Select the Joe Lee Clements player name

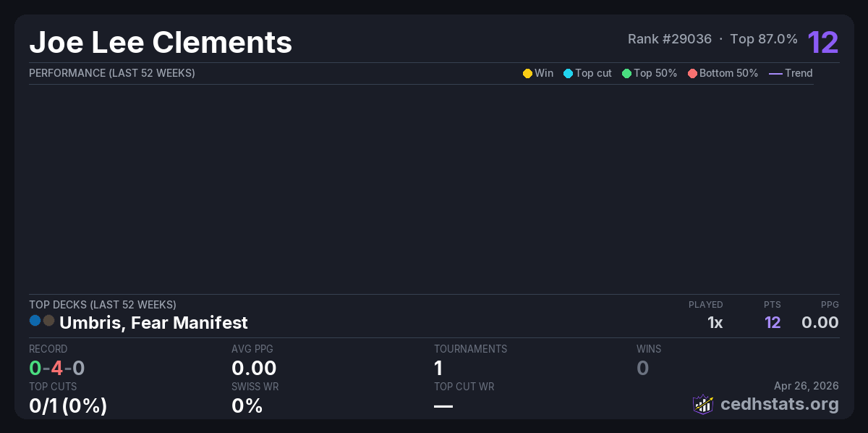point(161,43)
